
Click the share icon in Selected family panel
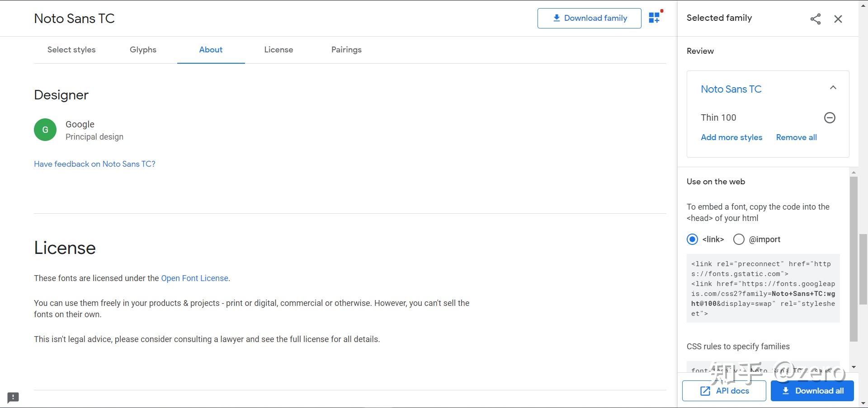coord(815,19)
